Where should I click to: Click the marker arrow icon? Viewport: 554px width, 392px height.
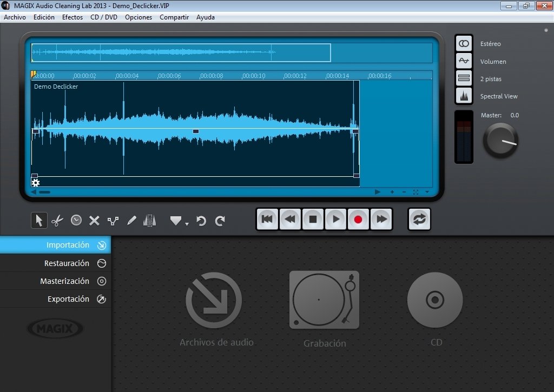176,221
